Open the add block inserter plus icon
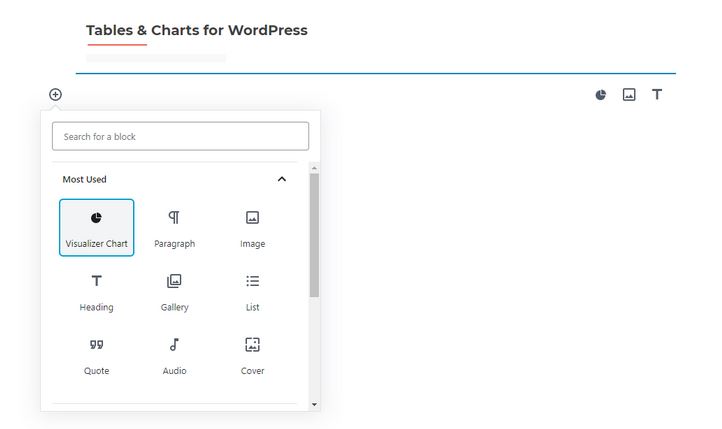 [x=55, y=94]
